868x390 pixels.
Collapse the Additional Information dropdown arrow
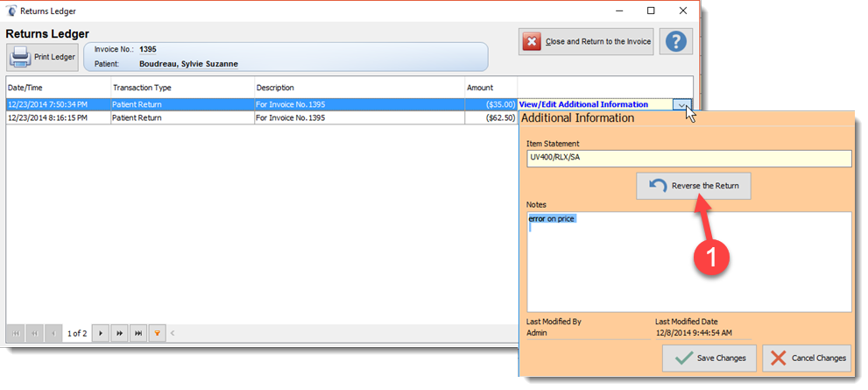tap(682, 104)
